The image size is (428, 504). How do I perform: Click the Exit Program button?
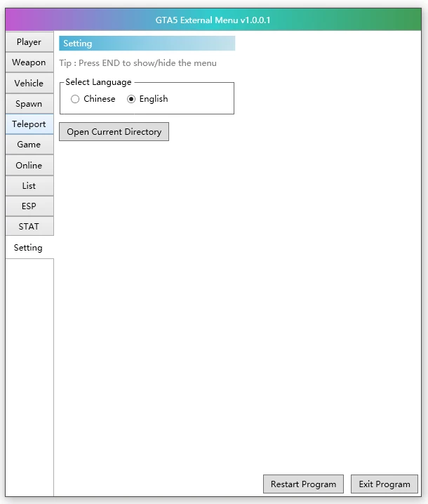tap(384, 484)
